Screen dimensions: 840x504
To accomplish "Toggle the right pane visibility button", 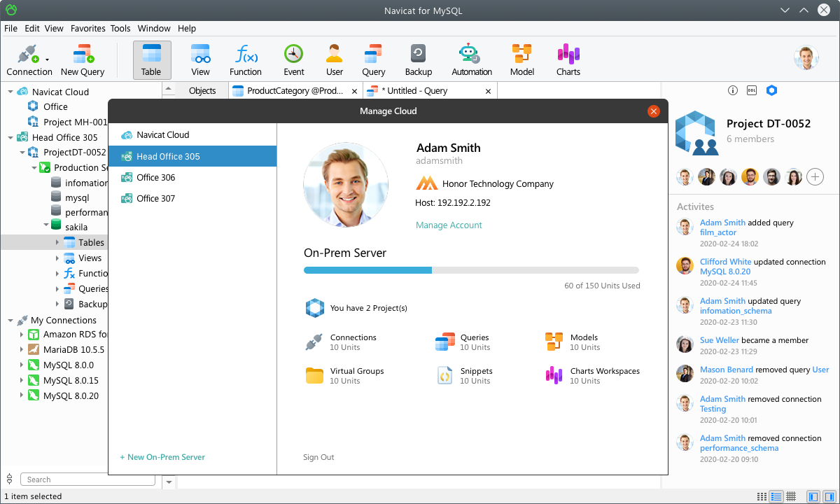I will [829, 496].
